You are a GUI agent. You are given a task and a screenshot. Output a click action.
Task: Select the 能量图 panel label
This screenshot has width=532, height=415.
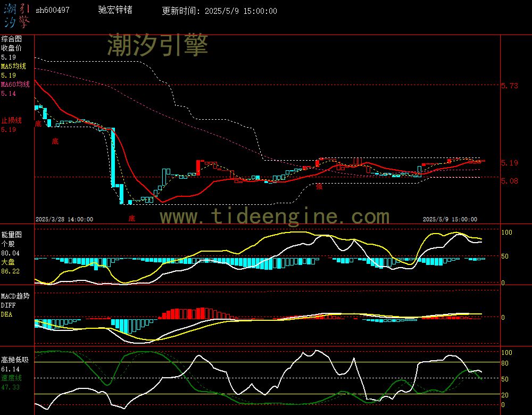point(11,235)
